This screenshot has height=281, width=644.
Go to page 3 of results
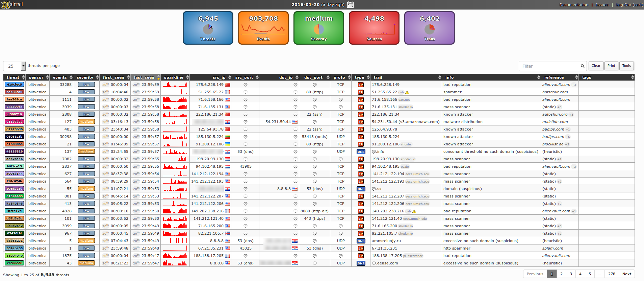[x=571, y=274]
